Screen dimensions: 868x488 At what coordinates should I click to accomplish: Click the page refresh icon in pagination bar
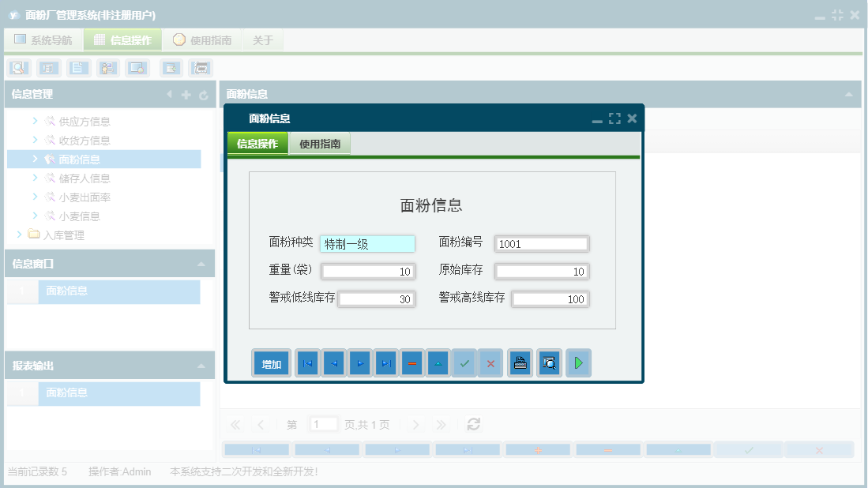(x=472, y=424)
